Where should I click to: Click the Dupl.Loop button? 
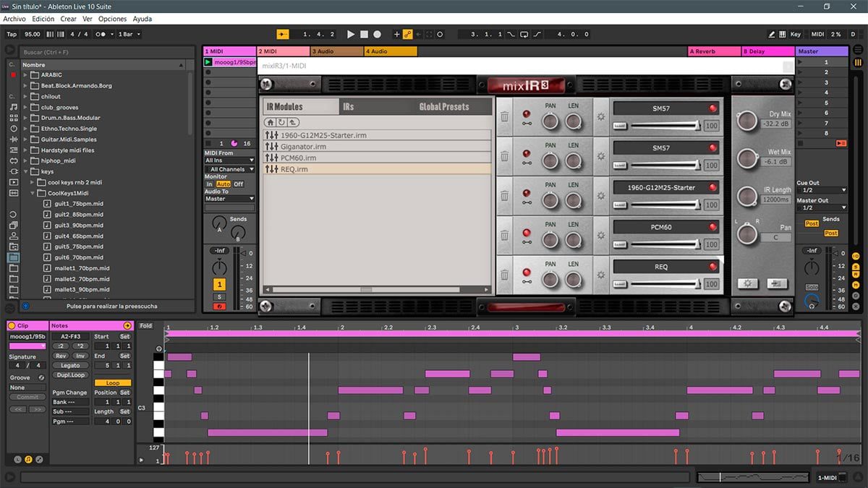pyautogui.click(x=70, y=375)
